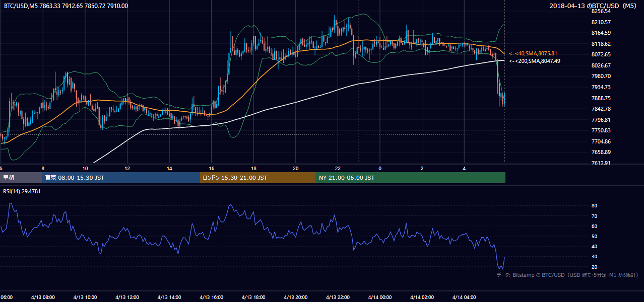Click hour label 22 under the price chart

point(338,168)
